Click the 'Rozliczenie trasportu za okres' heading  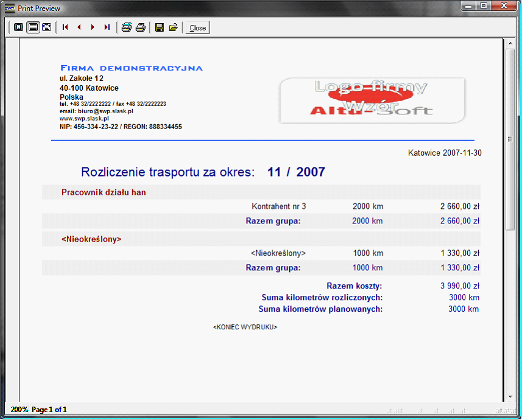pos(168,172)
